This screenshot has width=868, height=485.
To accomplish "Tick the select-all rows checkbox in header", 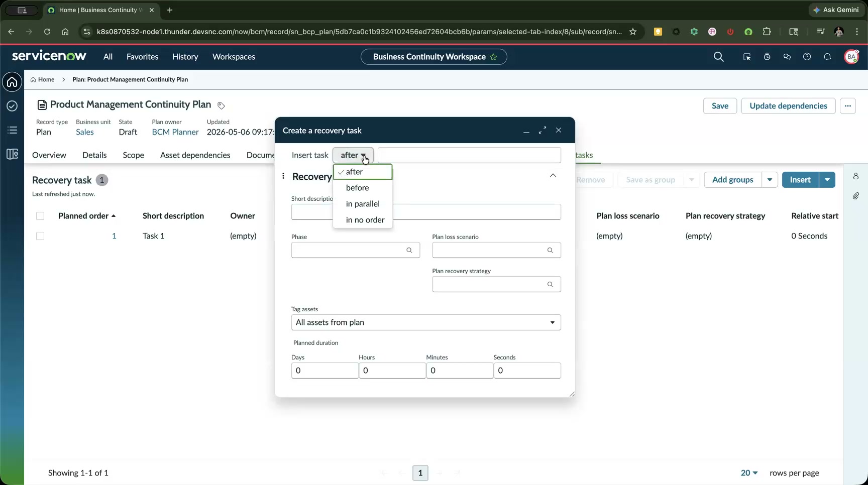I will coord(40,216).
